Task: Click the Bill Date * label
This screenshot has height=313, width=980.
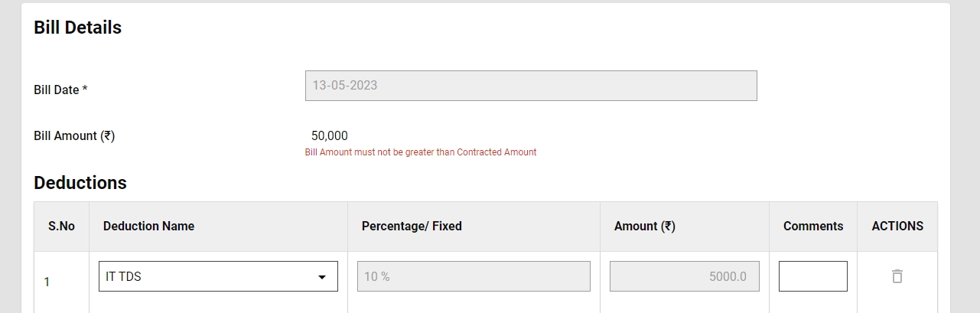Action: 60,90
